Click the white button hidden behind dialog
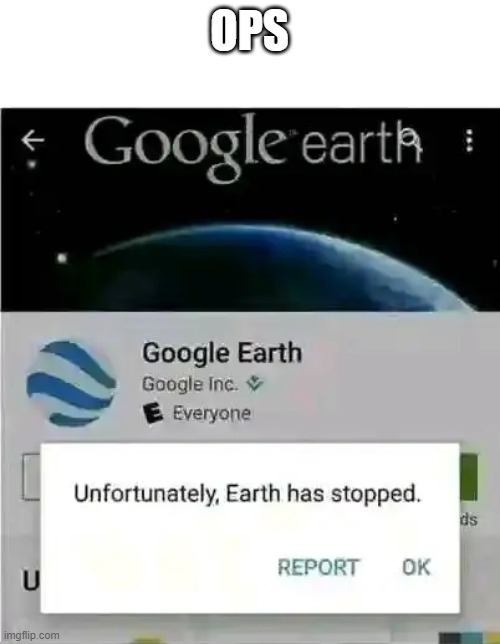Image resolution: width=500 pixels, height=644 pixels. 31,477
